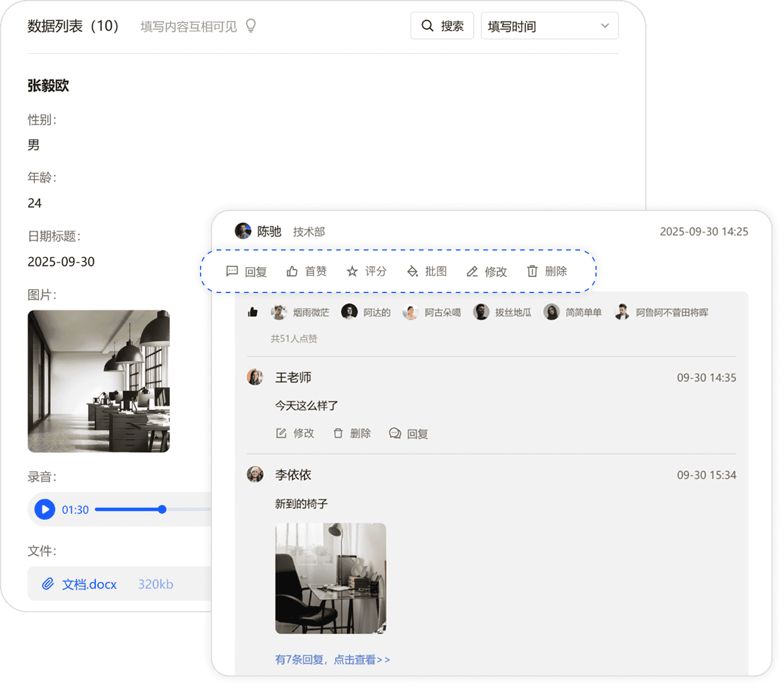784x688 pixels.
Task: Edit the post via toolbar pencil icon
Action: coord(472,271)
